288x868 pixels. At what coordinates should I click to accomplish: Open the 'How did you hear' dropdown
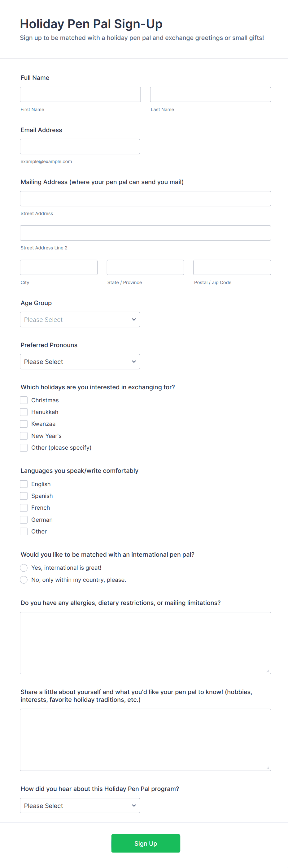(x=80, y=805)
